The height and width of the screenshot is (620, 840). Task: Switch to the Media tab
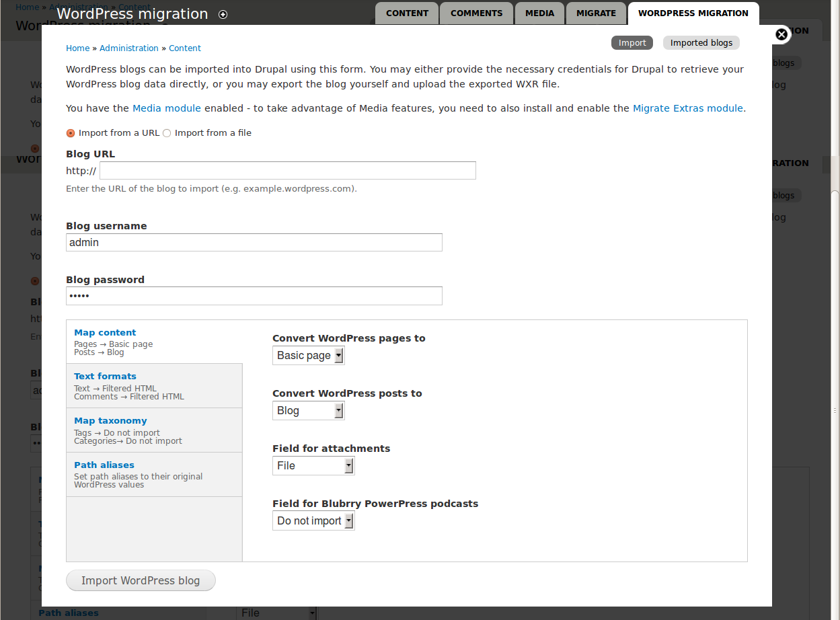pos(539,13)
